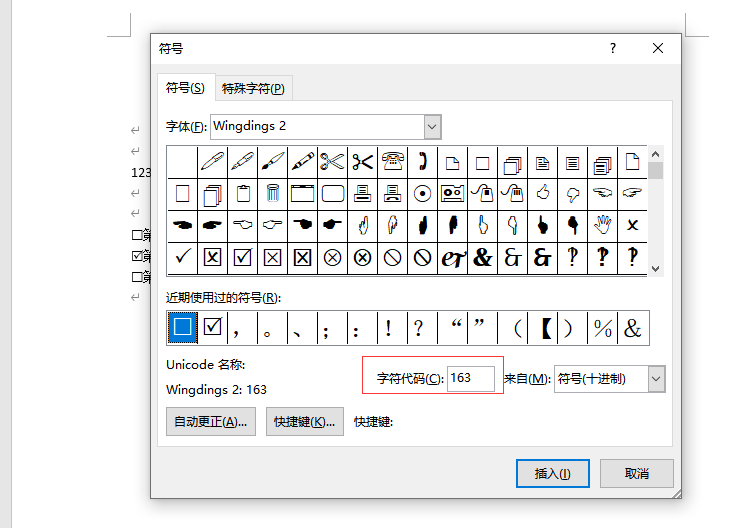Screen dimensions: 733x528
Task: Select the thumbs down hand symbol
Action: pos(572,193)
